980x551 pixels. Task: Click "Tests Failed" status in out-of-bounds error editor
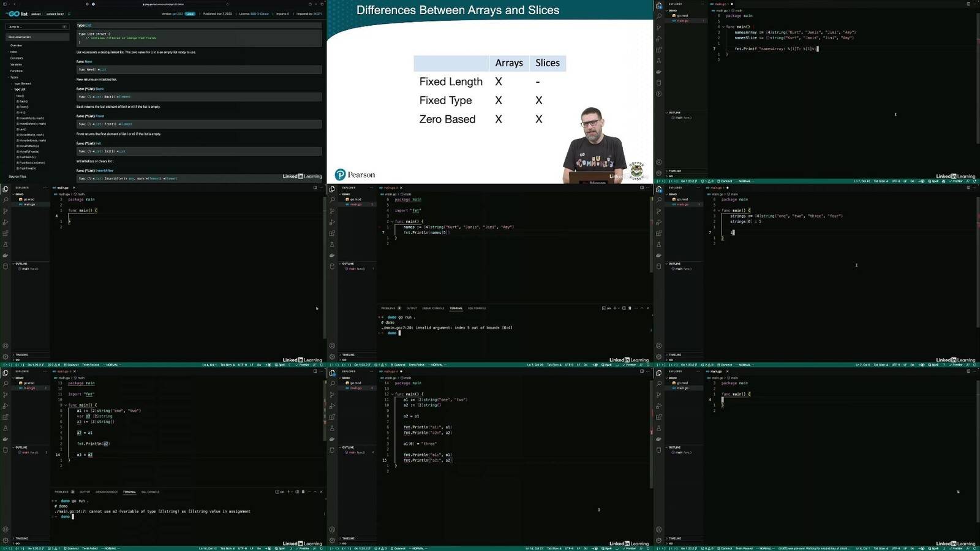[x=417, y=365]
